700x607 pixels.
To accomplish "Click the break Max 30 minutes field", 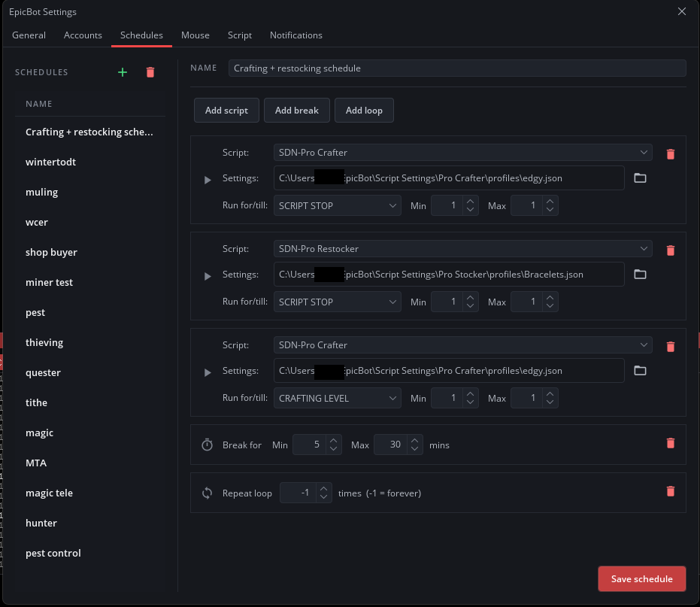I will pyautogui.click(x=390, y=445).
